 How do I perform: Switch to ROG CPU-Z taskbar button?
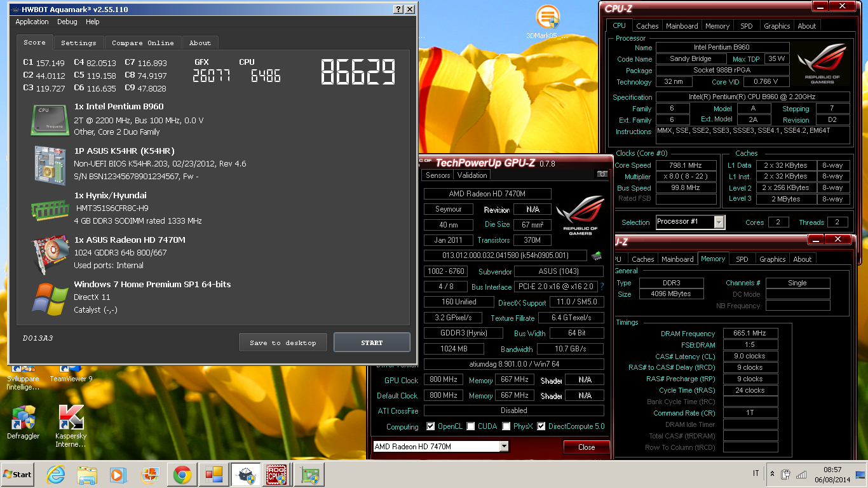tap(277, 475)
